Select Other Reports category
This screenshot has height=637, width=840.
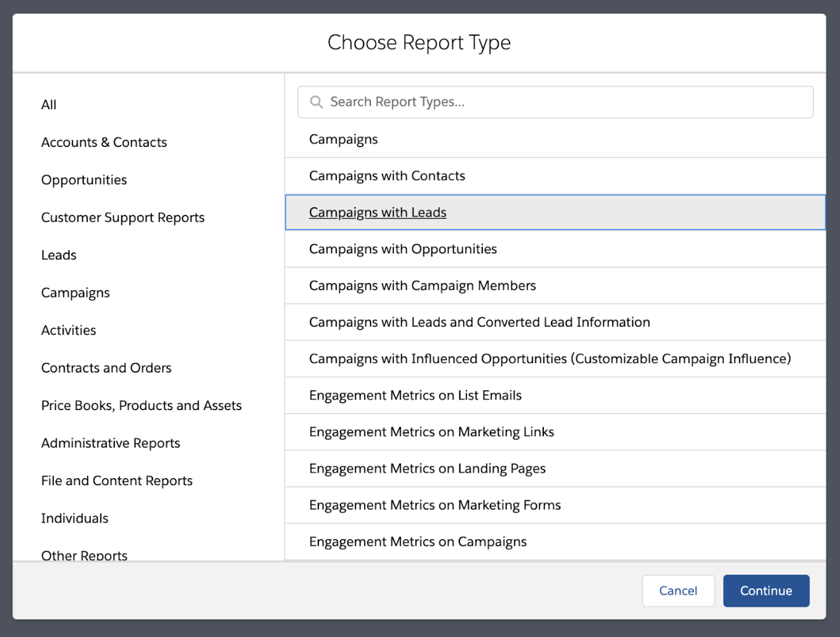[85, 555]
